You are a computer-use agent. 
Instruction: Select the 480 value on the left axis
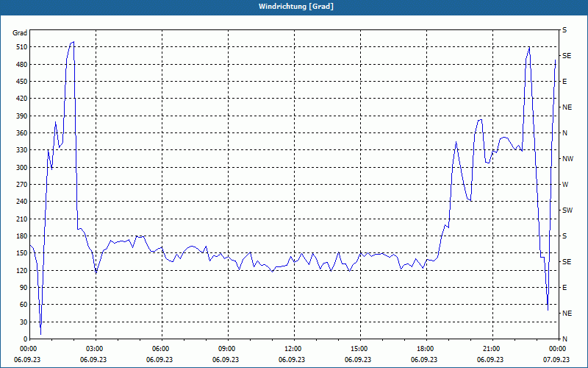point(21,65)
